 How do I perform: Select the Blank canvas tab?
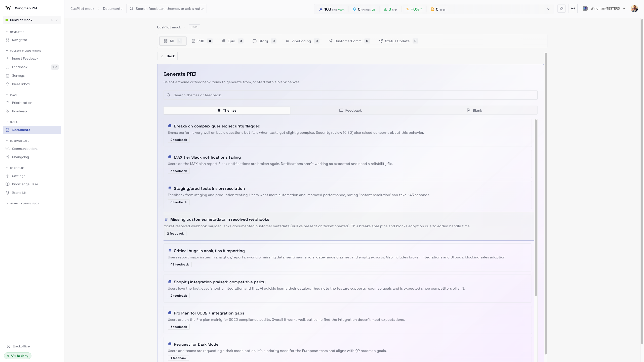[474, 111]
